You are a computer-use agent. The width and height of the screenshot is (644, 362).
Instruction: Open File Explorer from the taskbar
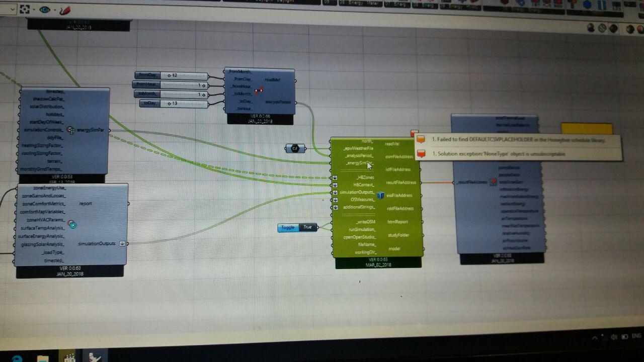pos(43,357)
